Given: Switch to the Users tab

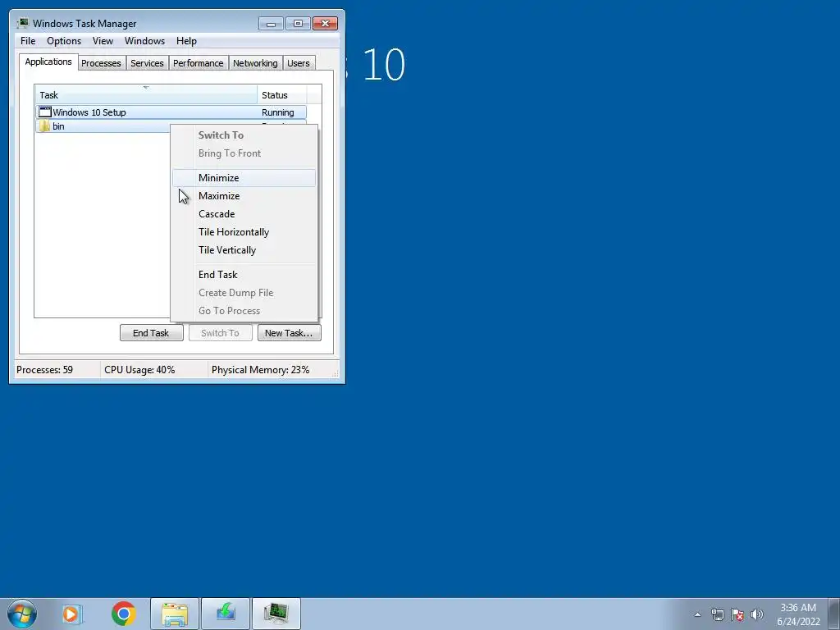Looking at the screenshot, I should click(x=299, y=63).
